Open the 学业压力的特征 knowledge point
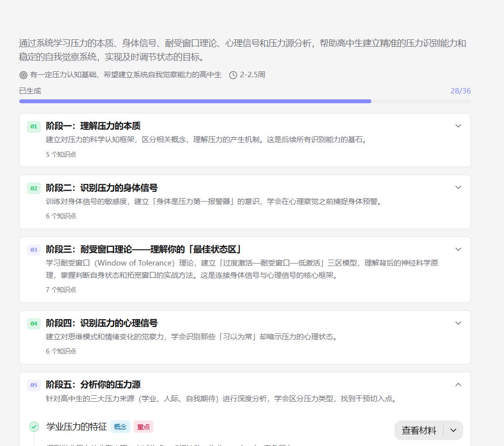 click(x=77, y=427)
